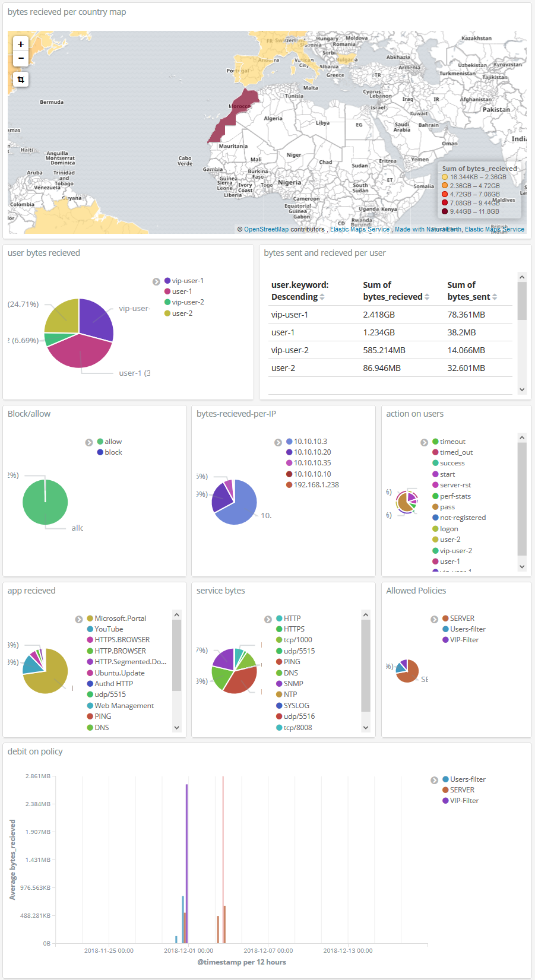
Task: Toggle YouTube in app recieved legend
Action: coord(109,629)
